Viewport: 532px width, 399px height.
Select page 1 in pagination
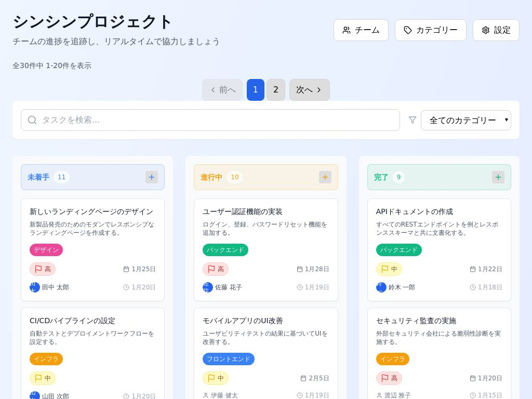tap(256, 90)
